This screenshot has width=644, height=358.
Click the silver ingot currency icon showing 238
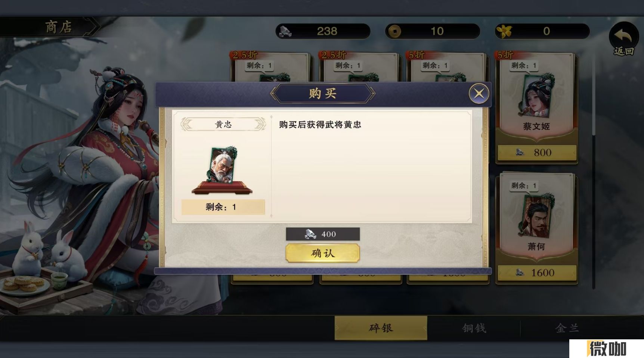click(285, 31)
